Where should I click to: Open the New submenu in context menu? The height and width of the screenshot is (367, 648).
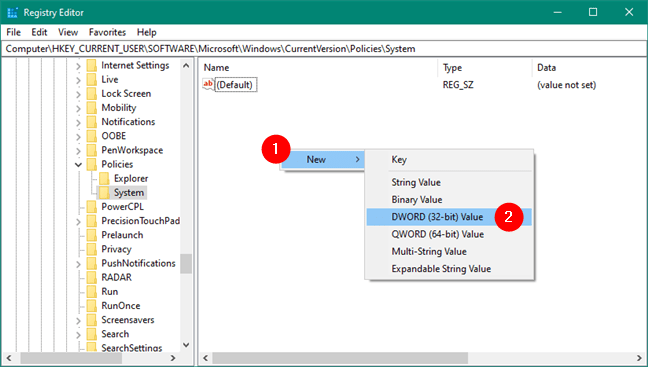(x=323, y=160)
